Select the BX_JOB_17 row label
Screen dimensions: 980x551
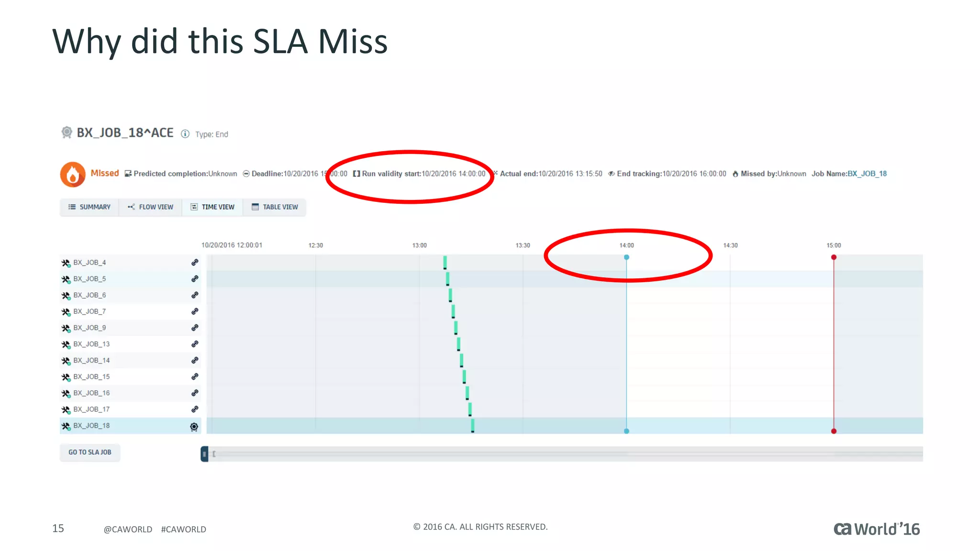(x=91, y=409)
